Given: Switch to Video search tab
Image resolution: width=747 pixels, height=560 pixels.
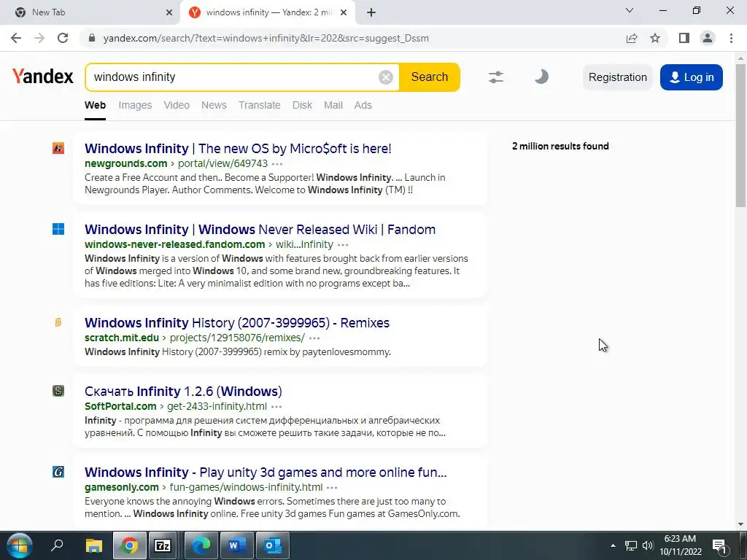Looking at the screenshot, I should [x=177, y=105].
